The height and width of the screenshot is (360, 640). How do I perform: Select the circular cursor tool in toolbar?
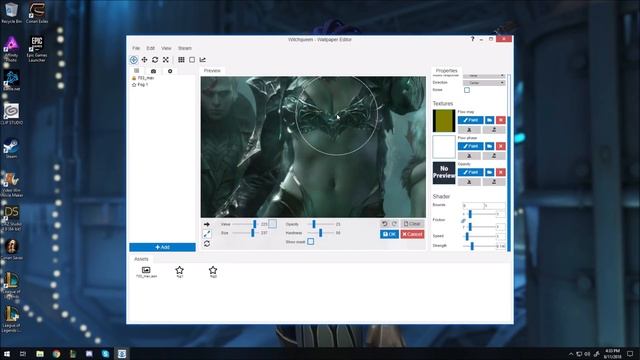(x=133, y=60)
